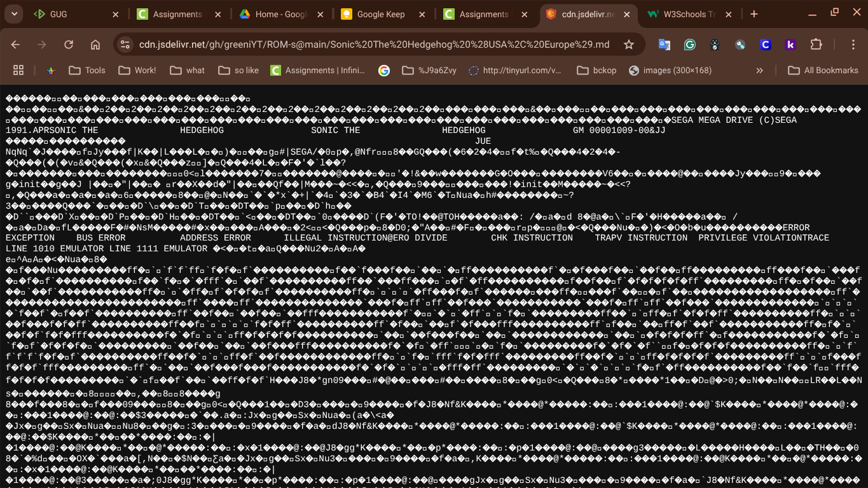
Task: Click the apps grid icon on bookmarks bar
Action: pos(18,70)
